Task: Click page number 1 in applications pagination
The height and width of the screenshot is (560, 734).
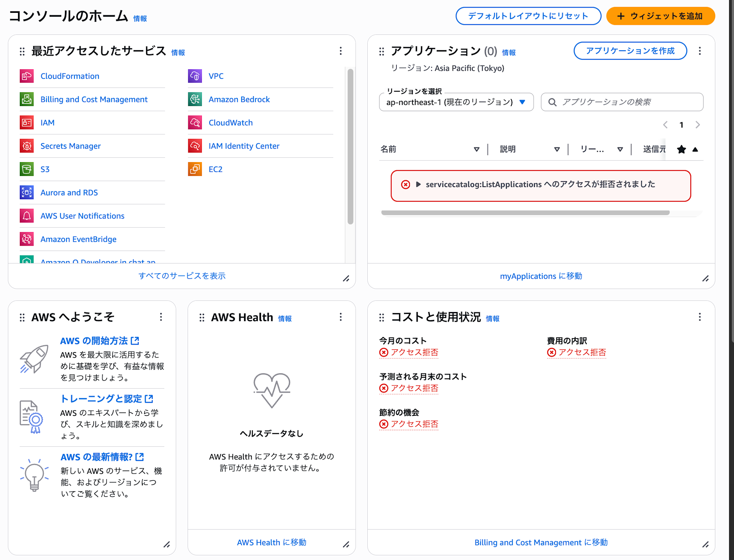Action: click(682, 125)
